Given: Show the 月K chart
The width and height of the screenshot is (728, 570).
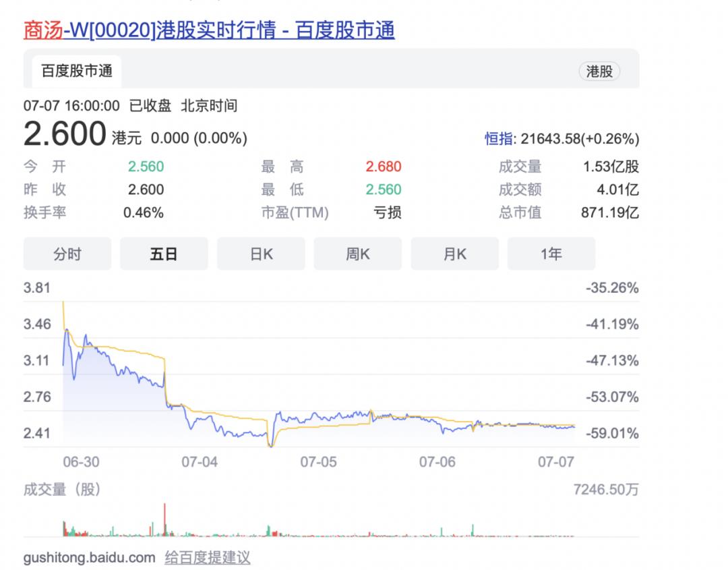Looking at the screenshot, I should (x=454, y=254).
